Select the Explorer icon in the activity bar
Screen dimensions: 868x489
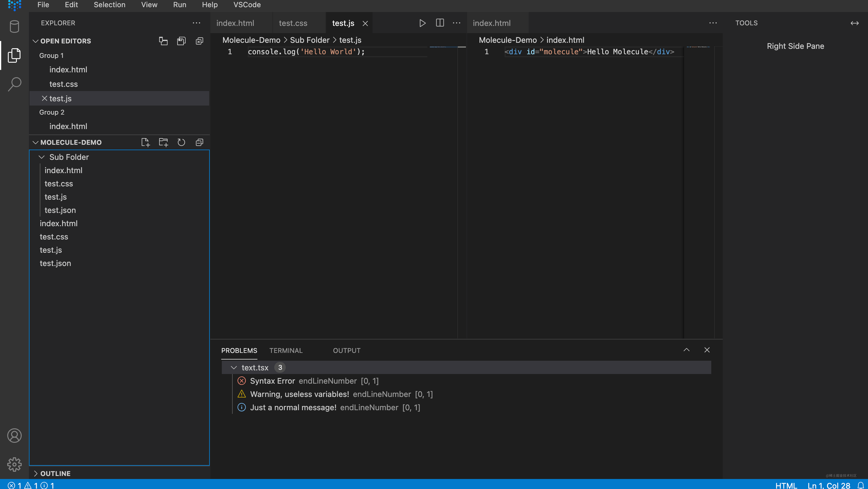[x=14, y=55]
